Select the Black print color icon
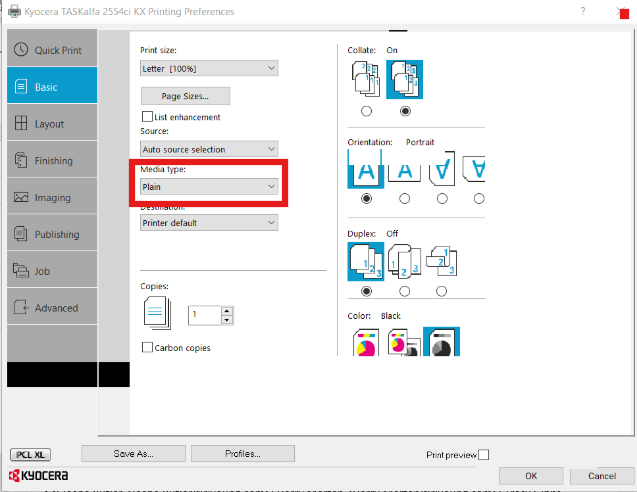 [442, 341]
